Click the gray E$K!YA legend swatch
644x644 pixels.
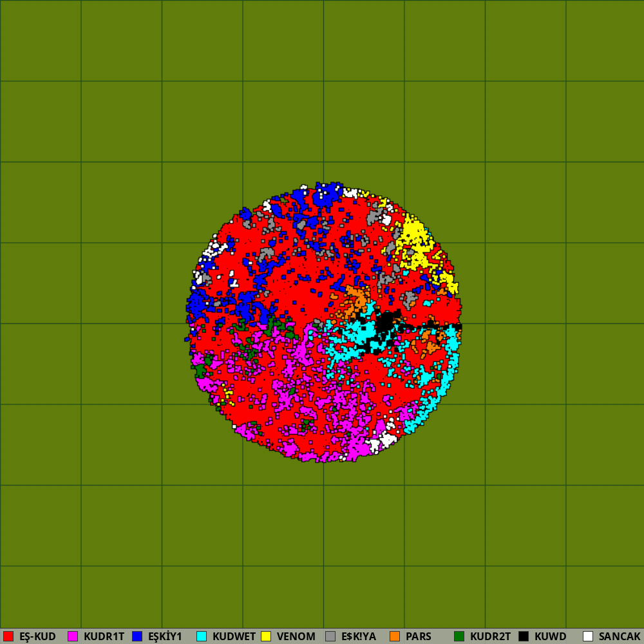pyautogui.click(x=330, y=636)
